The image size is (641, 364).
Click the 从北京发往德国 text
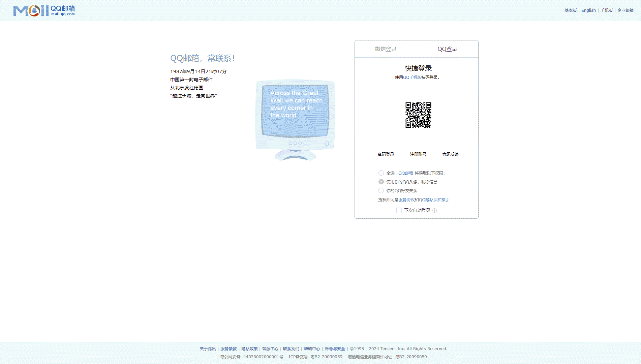point(187,88)
